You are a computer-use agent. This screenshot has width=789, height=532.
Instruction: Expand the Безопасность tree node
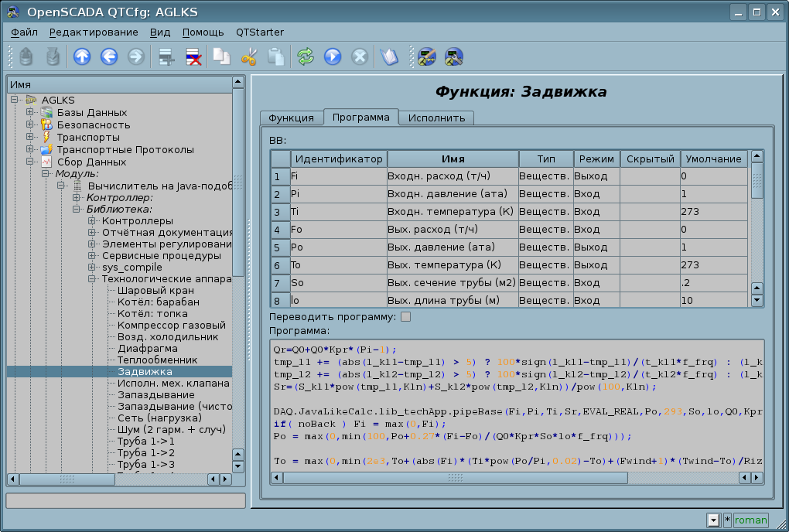pyautogui.click(x=29, y=124)
